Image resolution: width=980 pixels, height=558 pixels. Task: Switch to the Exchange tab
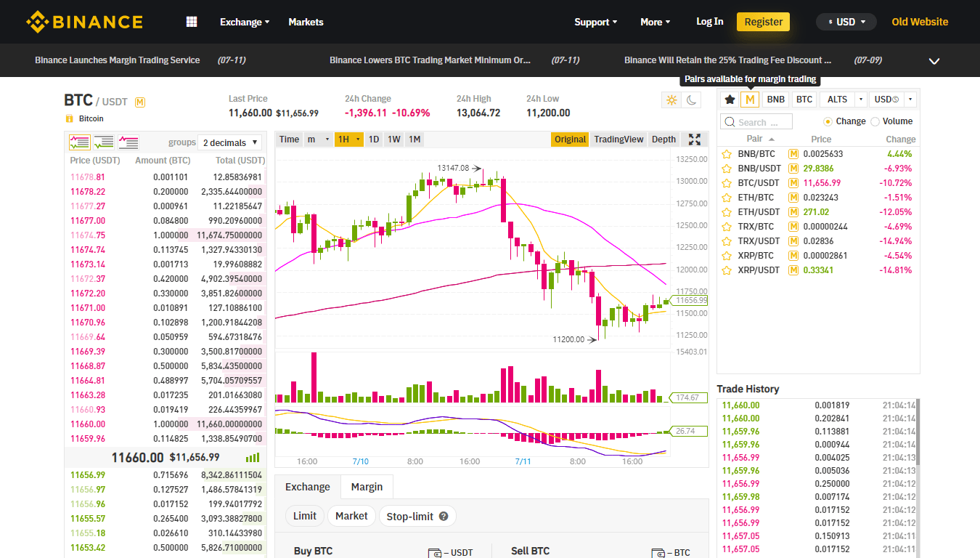308,487
